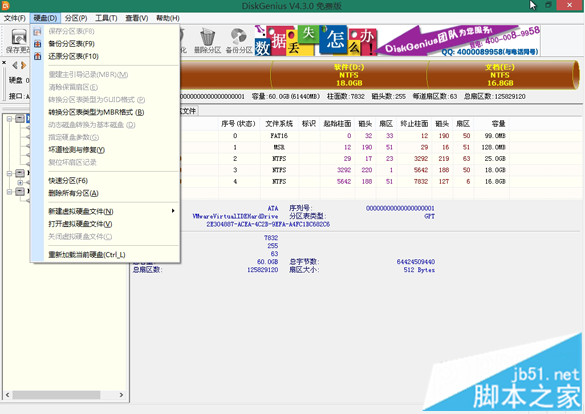Click the 64424509440 total bytes value
The height and width of the screenshot is (414, 585).
pyautogui.click(x=416, y=262)
